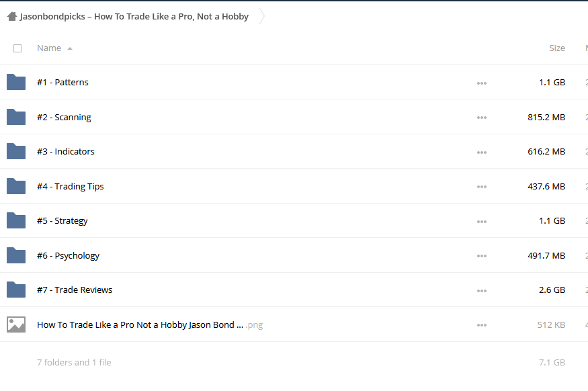
Task: Show more actions for #6 - Psychology
Action: (482, 256)
